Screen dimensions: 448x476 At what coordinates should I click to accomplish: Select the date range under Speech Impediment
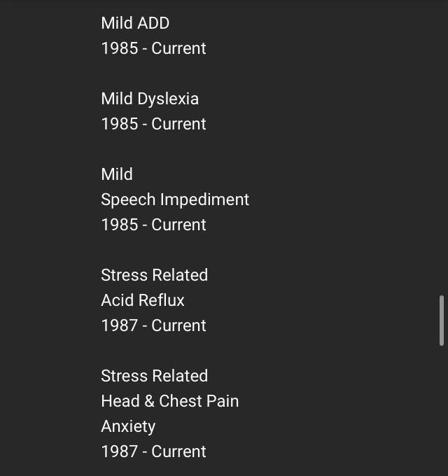[153, 225]
